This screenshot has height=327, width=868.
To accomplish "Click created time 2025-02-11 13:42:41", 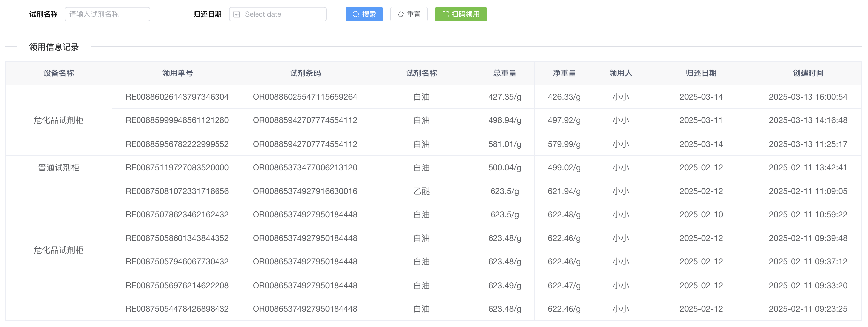I will point(808,168).
